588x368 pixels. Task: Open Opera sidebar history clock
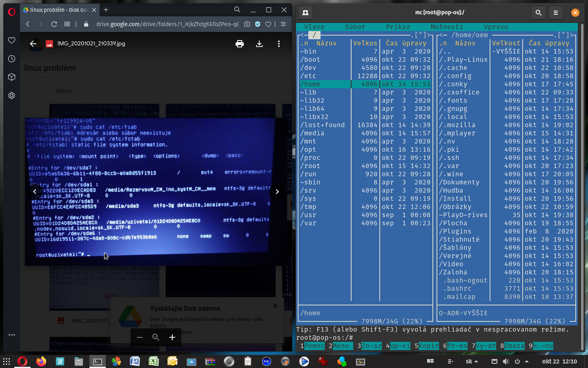coord(11,59)
